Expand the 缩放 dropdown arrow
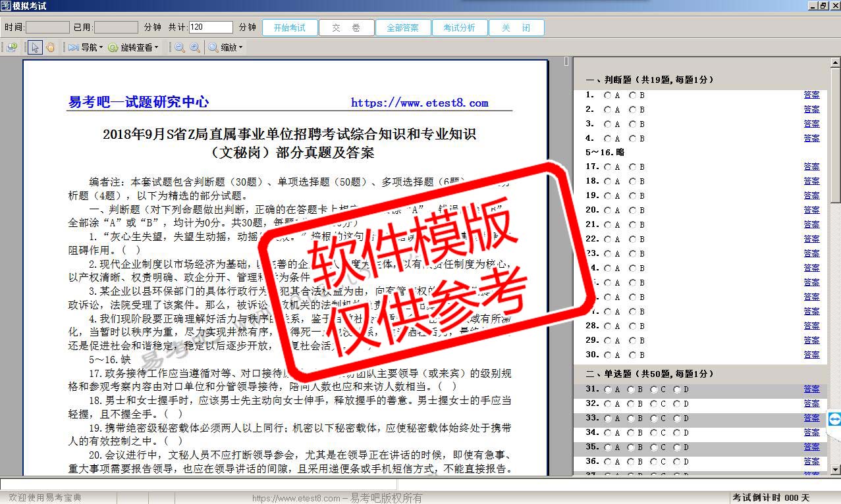The width and height of the screenshot is (841, 504). (240, 47)
